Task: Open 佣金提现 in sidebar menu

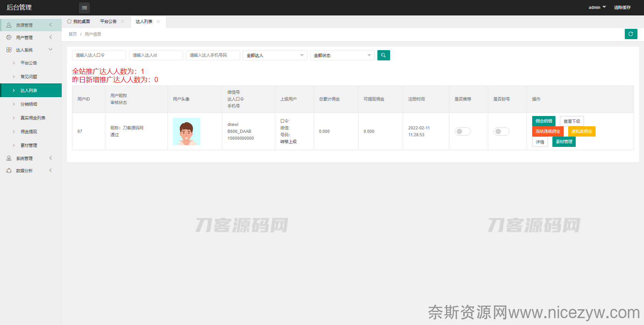Action: (31, 131)
